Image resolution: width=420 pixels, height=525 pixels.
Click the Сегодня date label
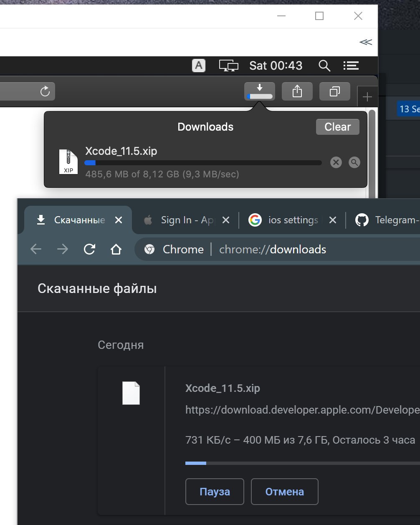[x=121, y=345]
